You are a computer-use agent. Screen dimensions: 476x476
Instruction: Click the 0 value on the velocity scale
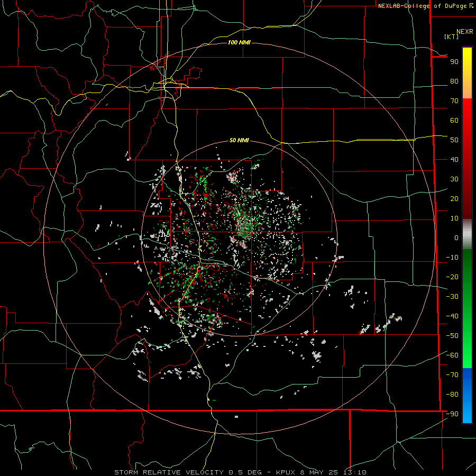tap(456, 238)
